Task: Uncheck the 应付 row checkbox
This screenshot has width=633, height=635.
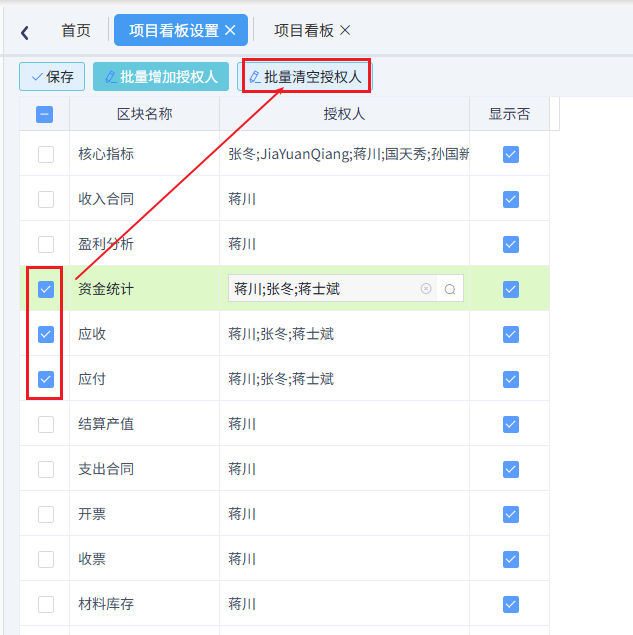Action: click(x=46, y=379)
